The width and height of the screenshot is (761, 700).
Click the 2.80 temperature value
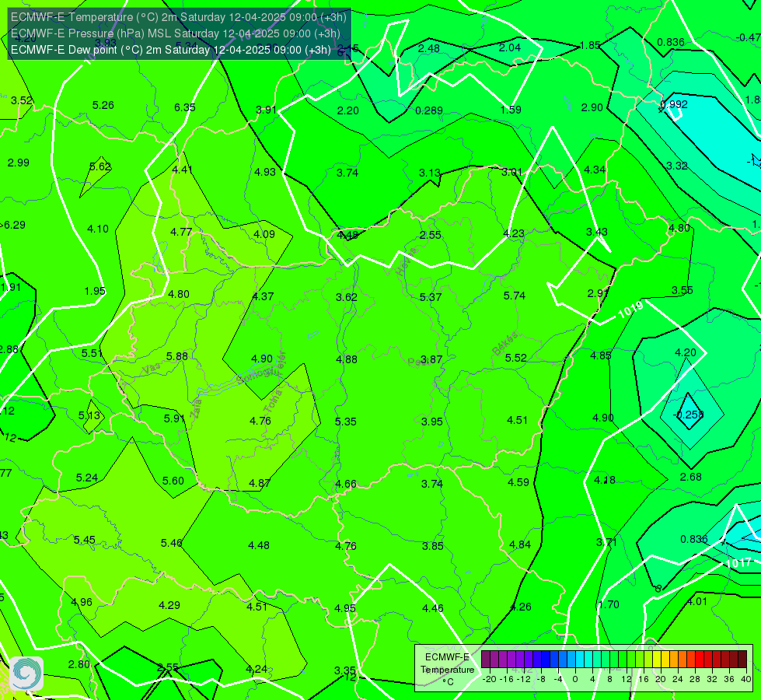tap(79, 664)
